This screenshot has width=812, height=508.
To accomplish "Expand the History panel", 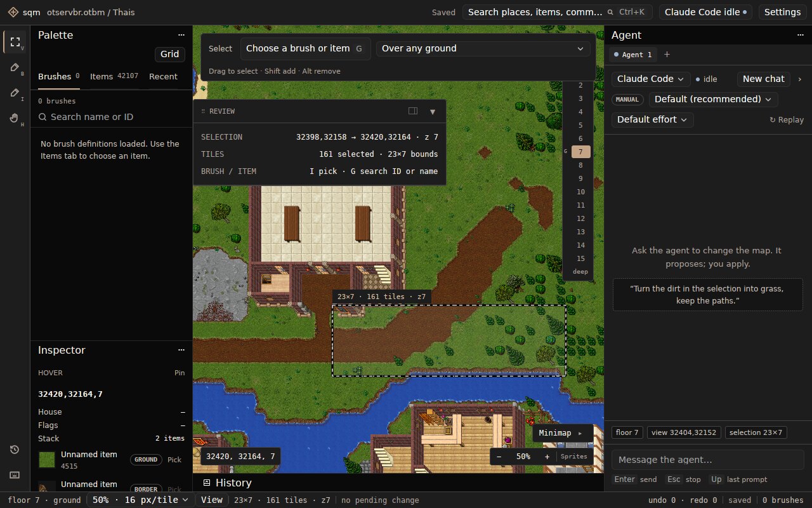I will (227, 483).
